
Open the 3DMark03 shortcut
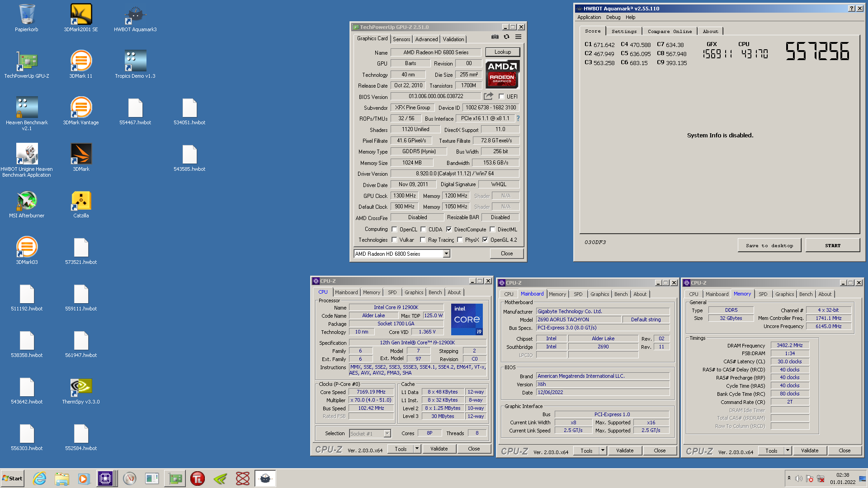point(27,251)
